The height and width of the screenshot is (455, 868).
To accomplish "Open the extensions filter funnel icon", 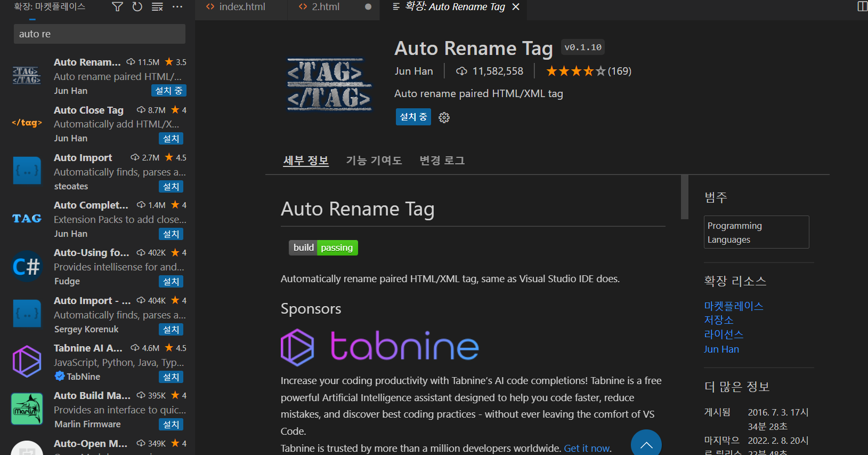I will [x=117, y=6].
